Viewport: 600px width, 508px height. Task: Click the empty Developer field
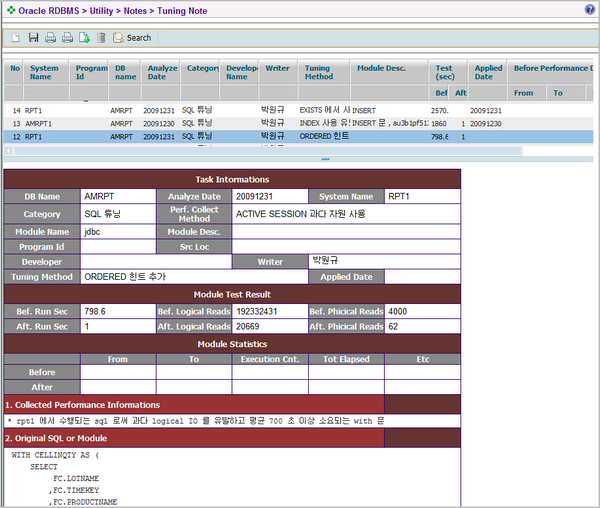[156, 262]
